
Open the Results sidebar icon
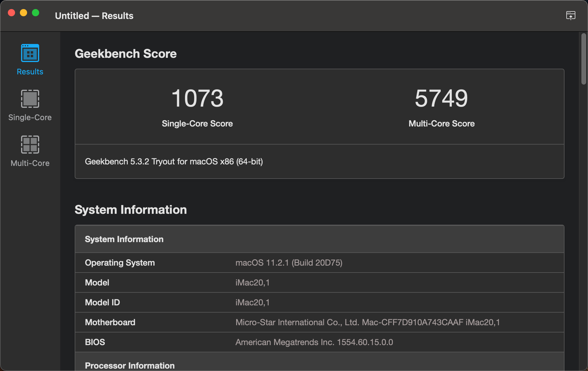click(x=30, y=53)
